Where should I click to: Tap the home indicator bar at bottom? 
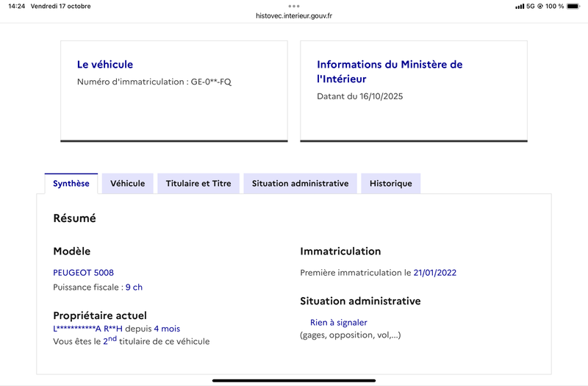(294, 380)
